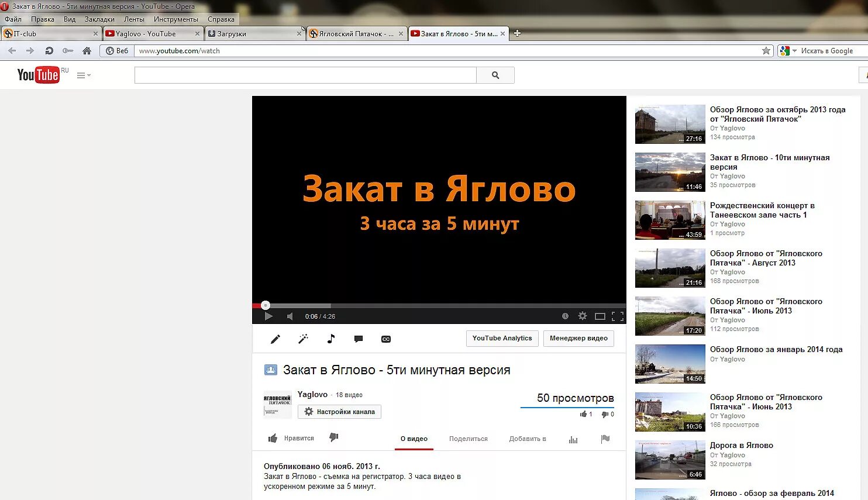Open the magic wand enhancements tool
Viewport: 868px width, 500px height.
point(303,339)
